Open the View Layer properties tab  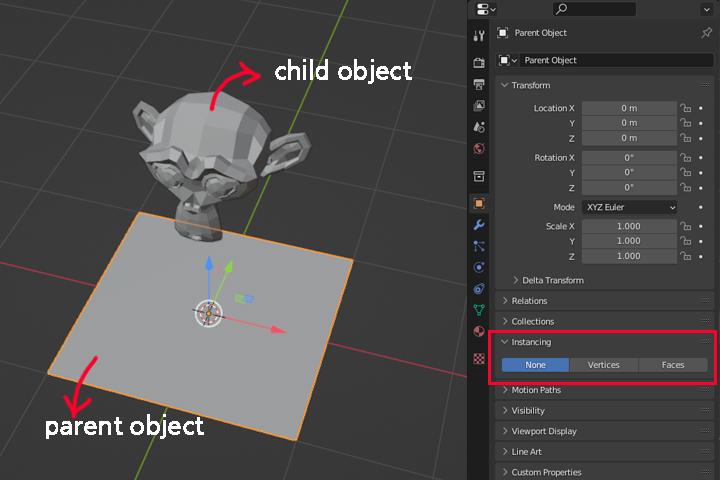479,106
